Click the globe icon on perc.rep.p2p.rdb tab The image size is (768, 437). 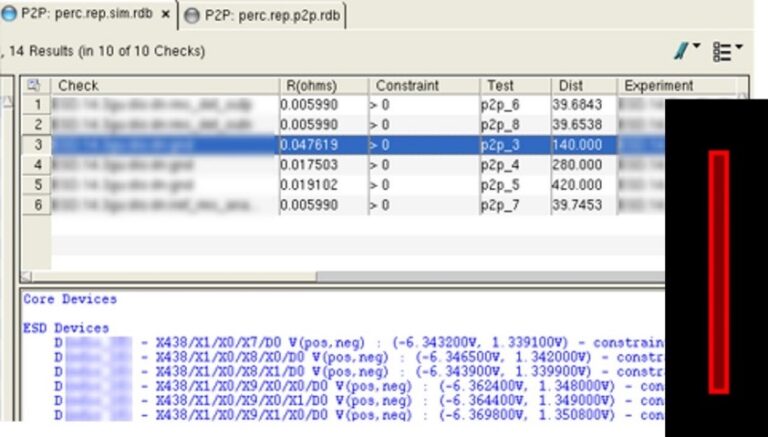click(192, 16)
